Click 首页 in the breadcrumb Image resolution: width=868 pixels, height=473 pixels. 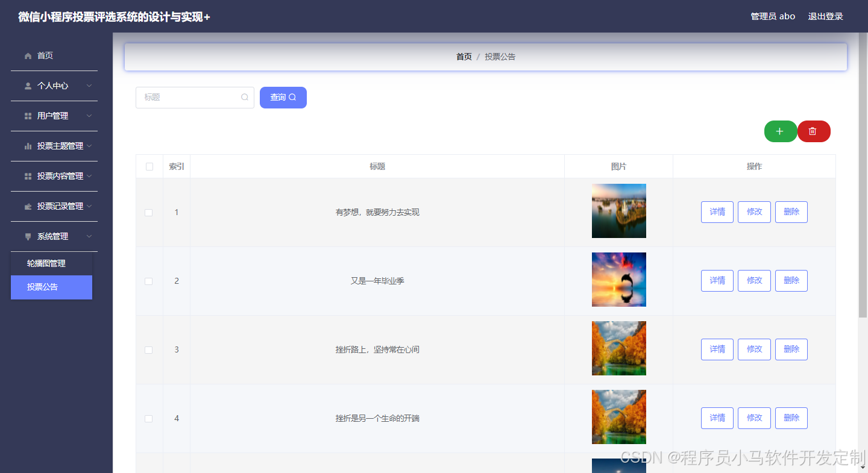click(464, 57)
